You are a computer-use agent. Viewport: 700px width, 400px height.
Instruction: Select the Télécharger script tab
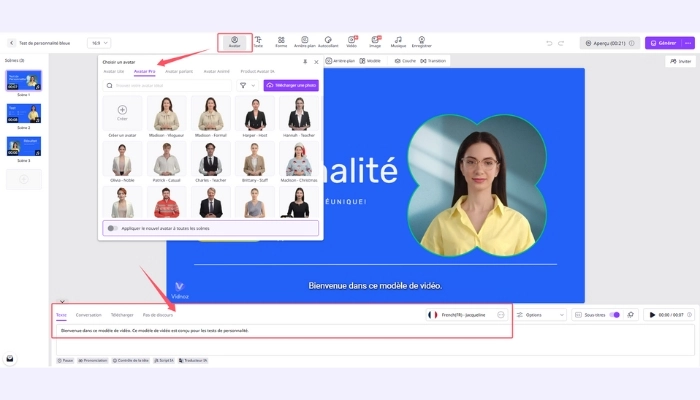[x=122, y=315]
